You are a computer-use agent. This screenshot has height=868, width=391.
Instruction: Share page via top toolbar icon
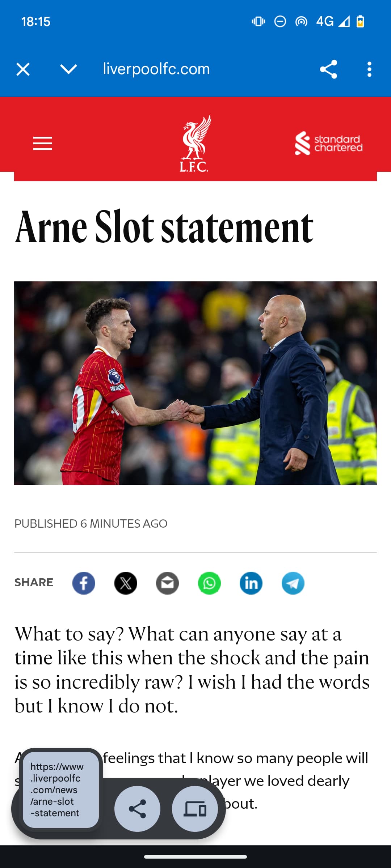(x=328, y=69)
